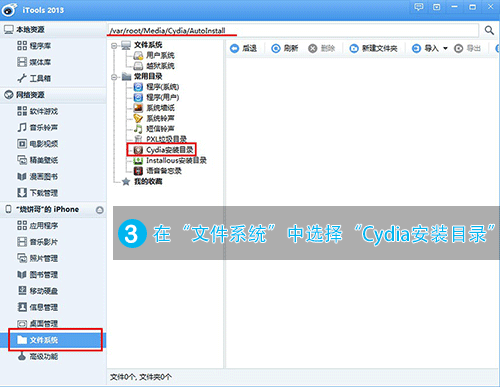Eject the iPhone with the eject icon
Screen dimensions: 500x387
coord(99,210)
